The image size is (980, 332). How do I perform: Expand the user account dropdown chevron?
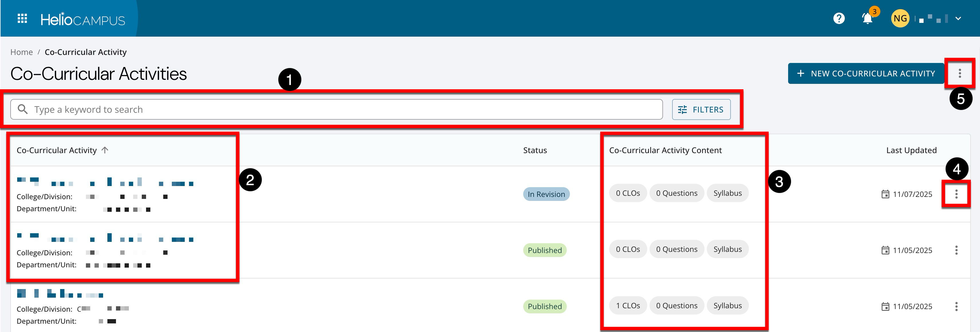(958, 18)
